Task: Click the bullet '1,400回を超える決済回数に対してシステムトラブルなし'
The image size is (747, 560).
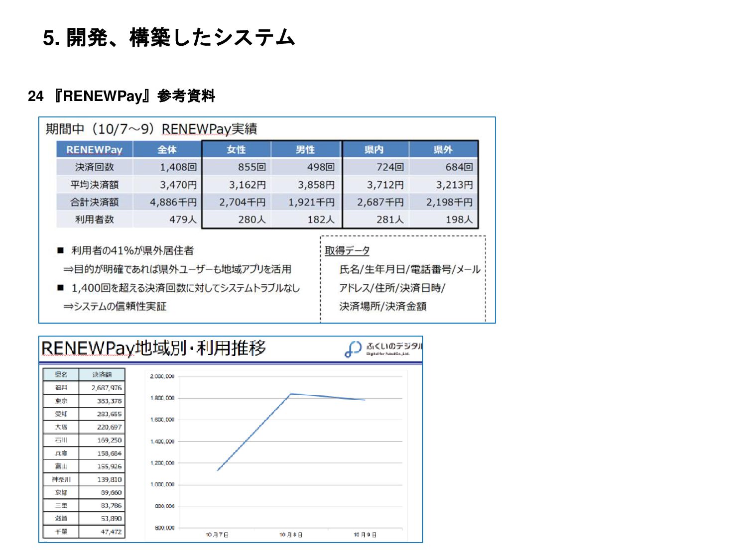Action: 186,288
